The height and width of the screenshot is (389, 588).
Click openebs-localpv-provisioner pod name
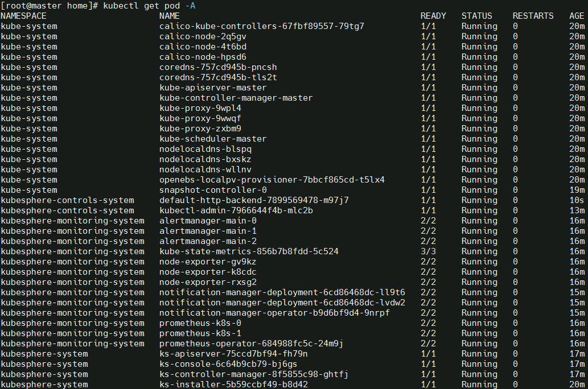pos(272,180)
